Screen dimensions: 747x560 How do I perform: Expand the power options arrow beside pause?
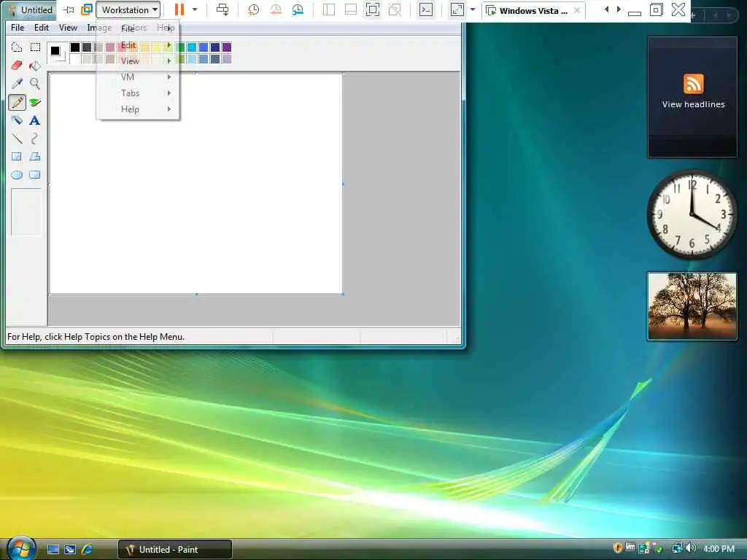[194, 9]
